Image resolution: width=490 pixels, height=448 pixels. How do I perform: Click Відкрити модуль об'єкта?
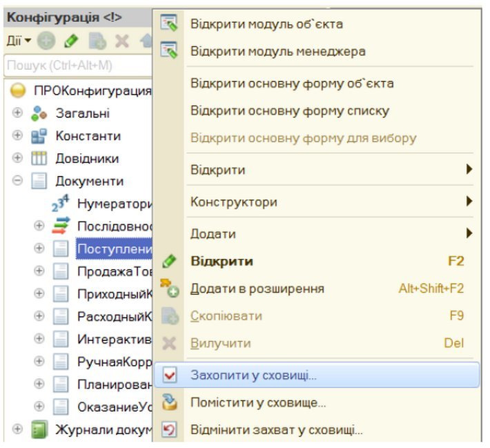(266, 24)
